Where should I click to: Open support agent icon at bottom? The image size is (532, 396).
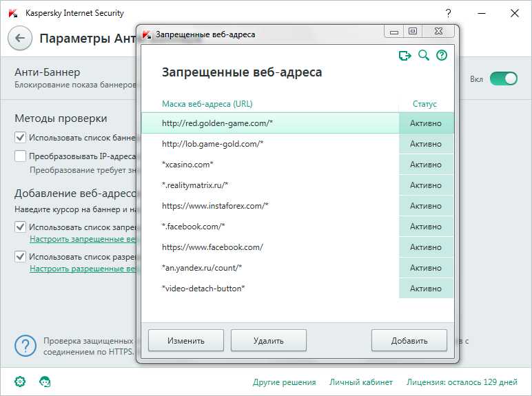[45, 382]
